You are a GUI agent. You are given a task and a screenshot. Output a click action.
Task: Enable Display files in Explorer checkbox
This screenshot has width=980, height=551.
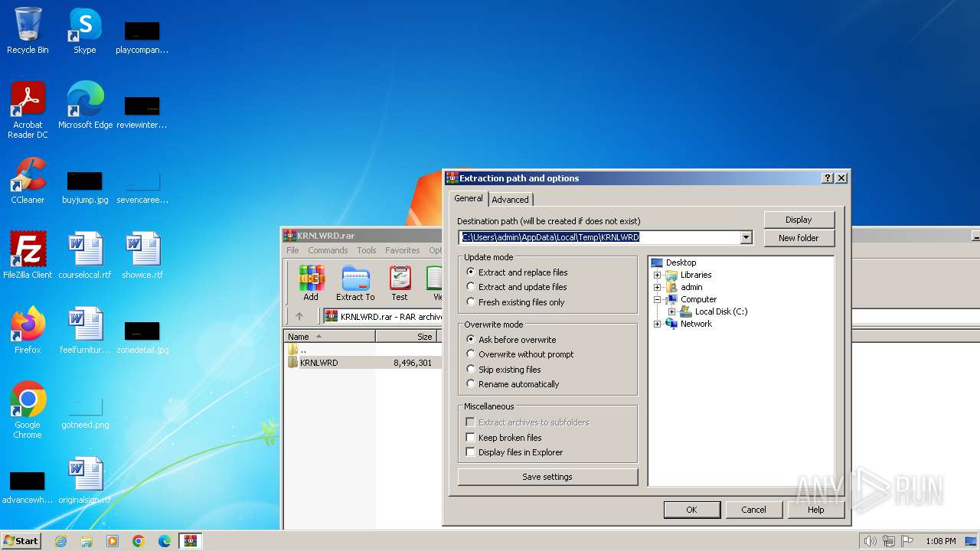(x=514, y=452)
